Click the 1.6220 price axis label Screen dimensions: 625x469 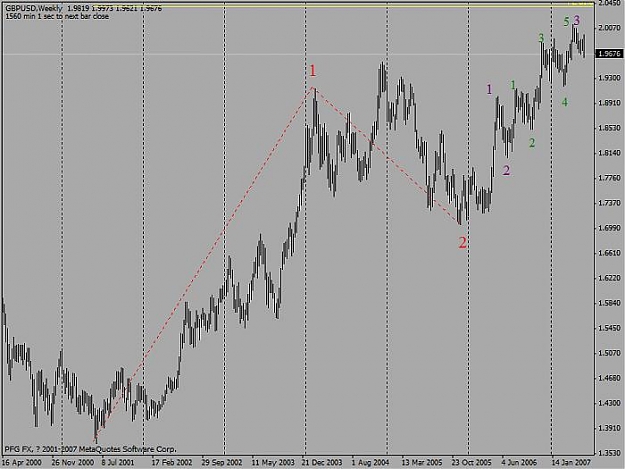(x=610, y=278)
